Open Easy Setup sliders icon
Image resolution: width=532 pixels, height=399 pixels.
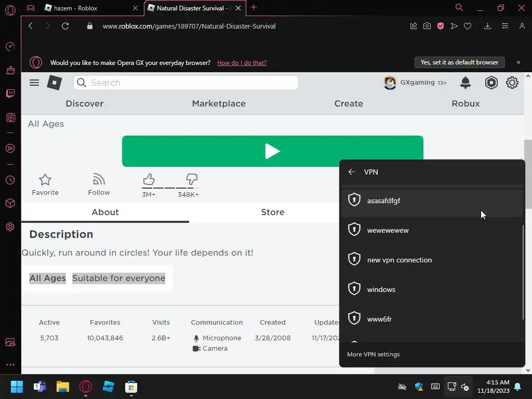coord(505,26)
